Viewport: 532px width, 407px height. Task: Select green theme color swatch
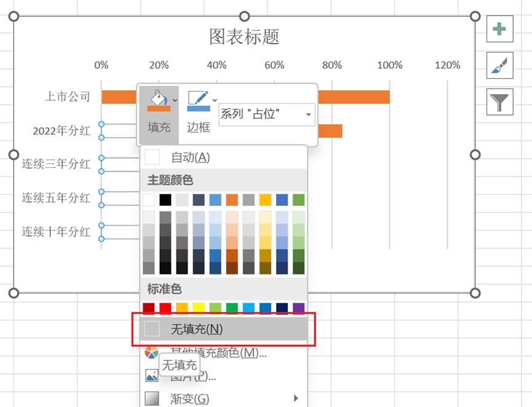click(298, 200)
